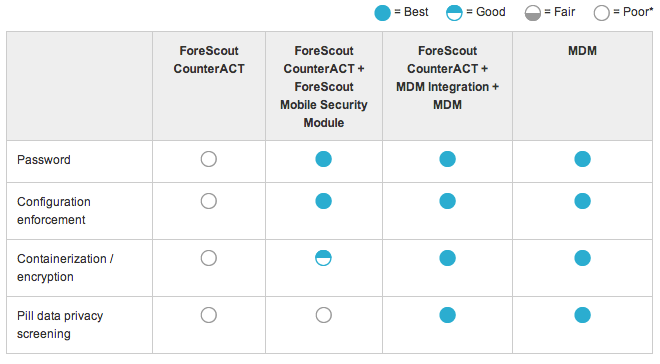Viewport: 660px width, 364px height.
Task: Click Pill data privacy filled circle in MDM column
Action: click(583, 315)
